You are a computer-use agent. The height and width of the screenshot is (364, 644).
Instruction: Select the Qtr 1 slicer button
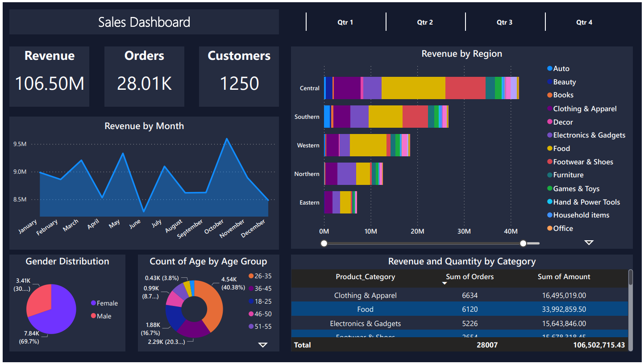pyautogui.click(x=345, y=22)
